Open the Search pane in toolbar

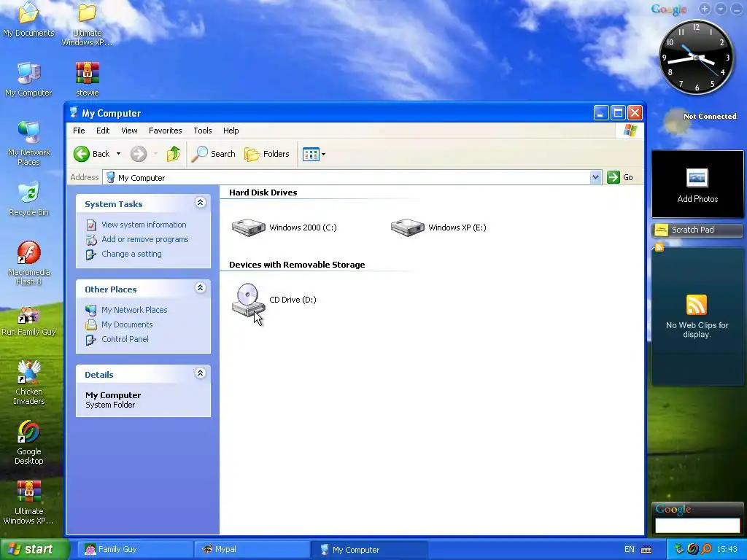214,154
